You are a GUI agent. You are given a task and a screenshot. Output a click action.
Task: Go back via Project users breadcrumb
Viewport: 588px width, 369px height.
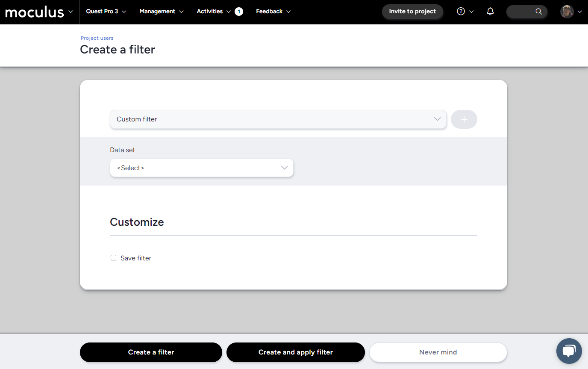click(97, 38)
